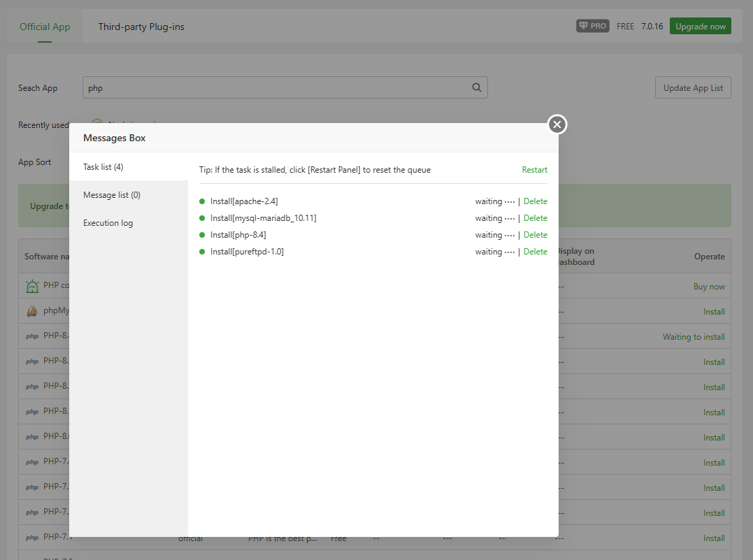Click the PRO diamond badge icon
The image size is (753, 560).
pyautogui.click(x=592, y=27)
